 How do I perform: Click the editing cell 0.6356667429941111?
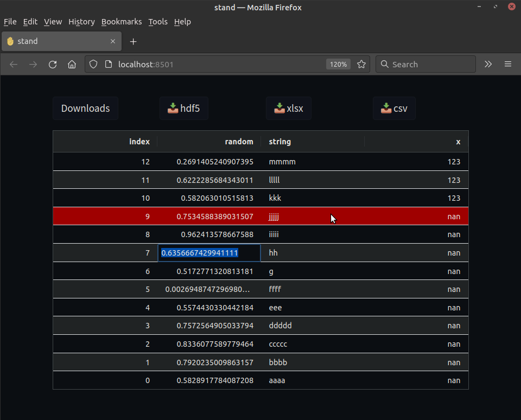coord(209,253)
